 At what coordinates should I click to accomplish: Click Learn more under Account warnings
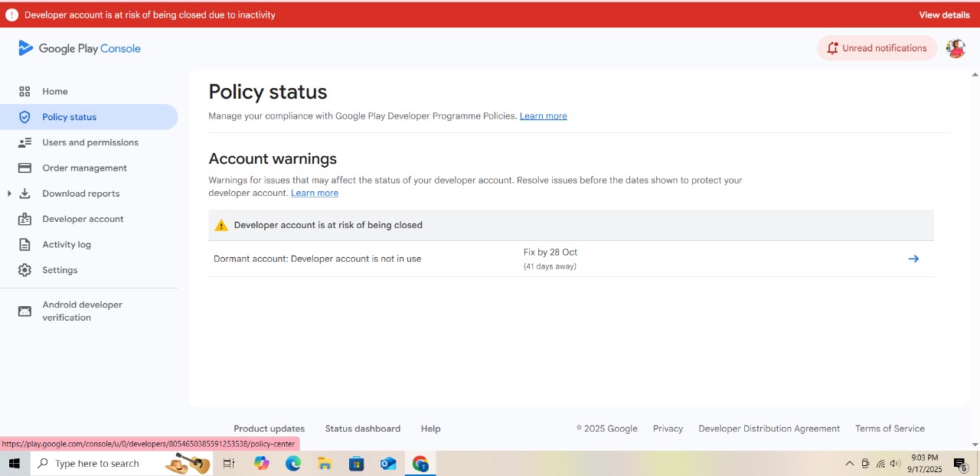tap(315, 193)
